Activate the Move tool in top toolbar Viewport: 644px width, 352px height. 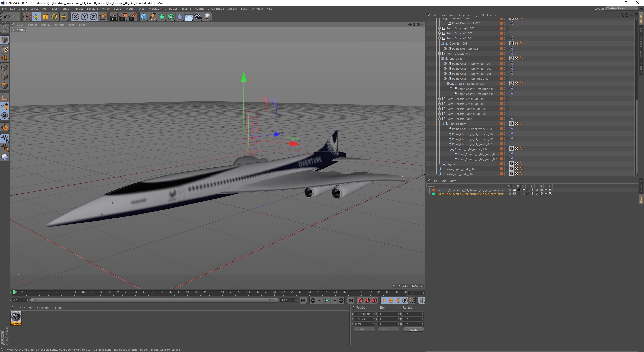click(x=36, y=17)
